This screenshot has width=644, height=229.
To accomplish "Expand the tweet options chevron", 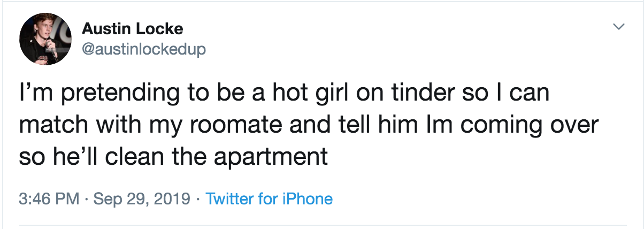I will click(x=618, y=26).
